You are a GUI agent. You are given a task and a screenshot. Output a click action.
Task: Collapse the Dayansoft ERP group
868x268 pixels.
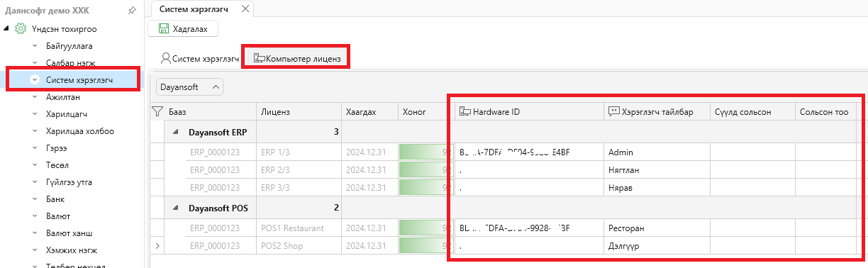pos(175,132)
